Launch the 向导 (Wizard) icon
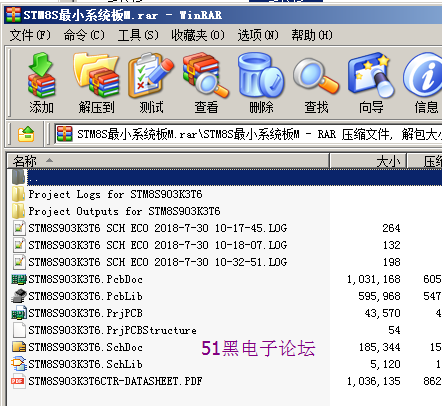 pyautogui.click(x=371, y=83)
